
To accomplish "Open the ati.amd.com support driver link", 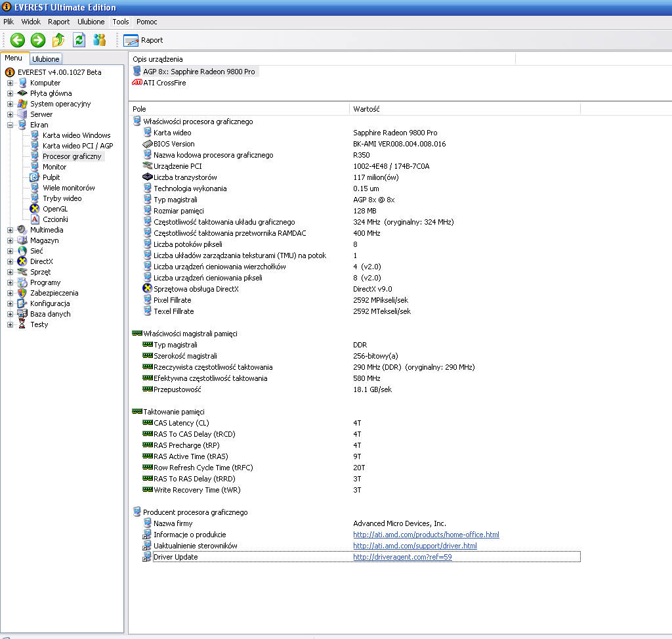I will coord(415,546).
